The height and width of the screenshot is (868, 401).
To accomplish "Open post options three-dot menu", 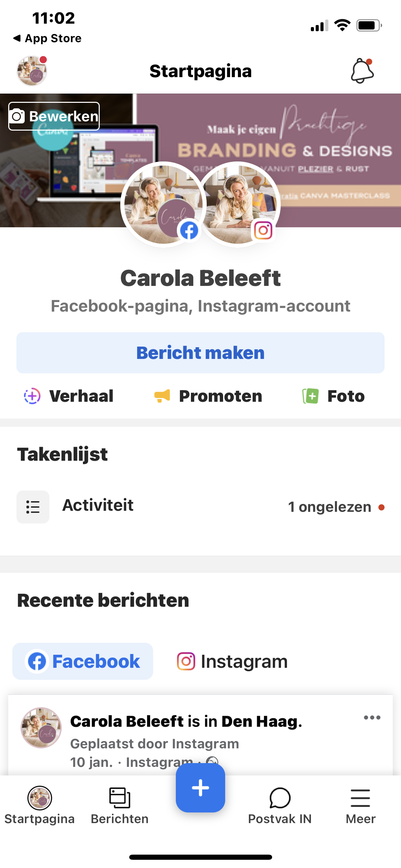I will (x=372, y=718).
